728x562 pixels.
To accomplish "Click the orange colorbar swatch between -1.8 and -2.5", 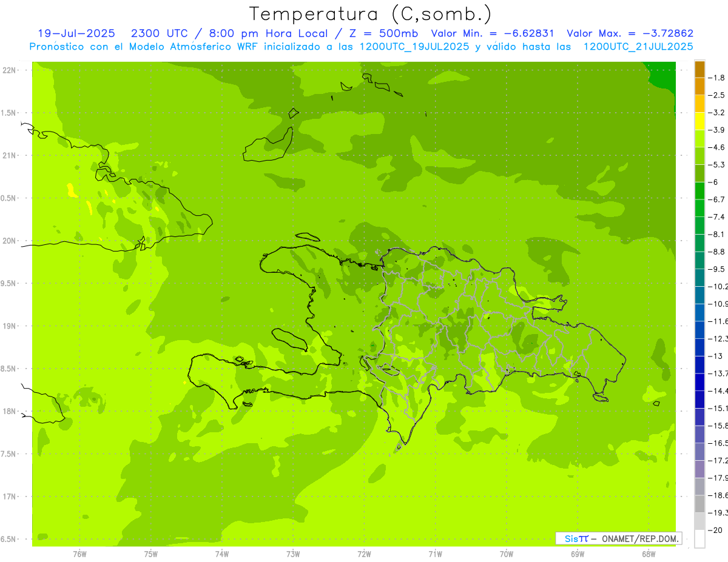I will tap(699, 86).
